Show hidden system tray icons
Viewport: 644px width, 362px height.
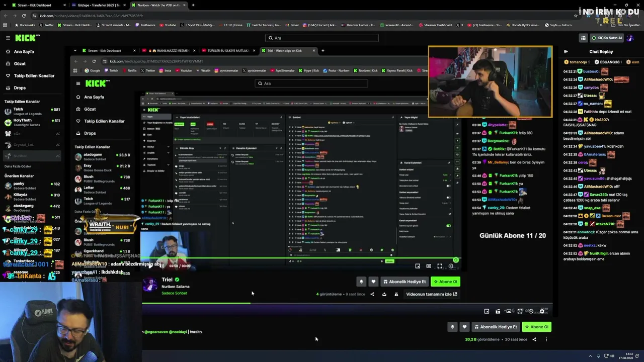coord(591,356)
